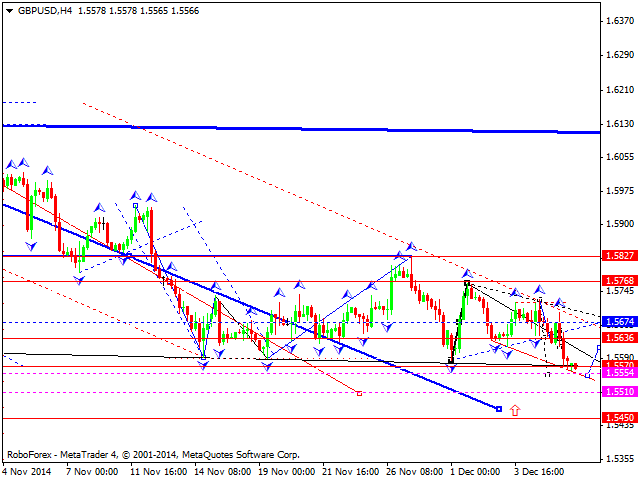Select the 1.5827 red price label
This screenshot has height=480, width=640.
coord(619,256)
